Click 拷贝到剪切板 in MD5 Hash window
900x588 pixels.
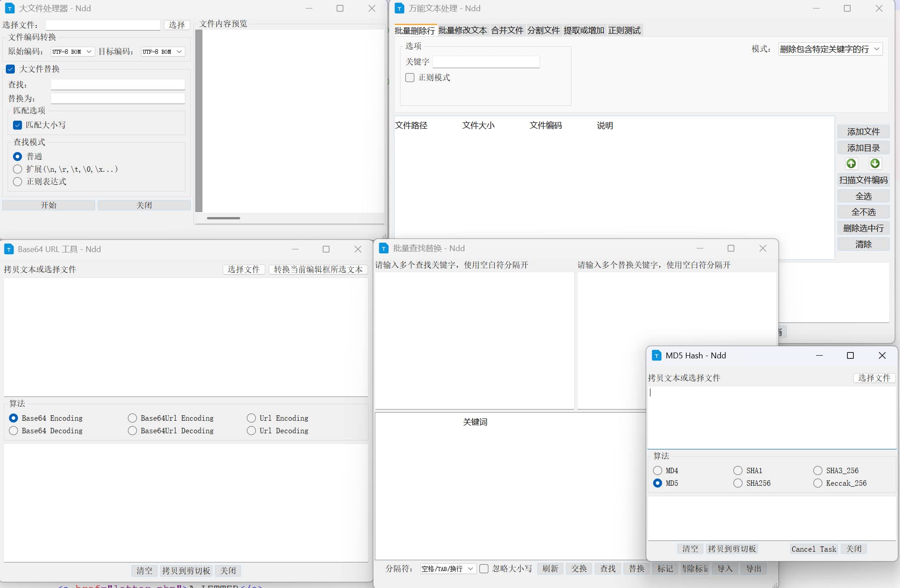click(732, 549)
